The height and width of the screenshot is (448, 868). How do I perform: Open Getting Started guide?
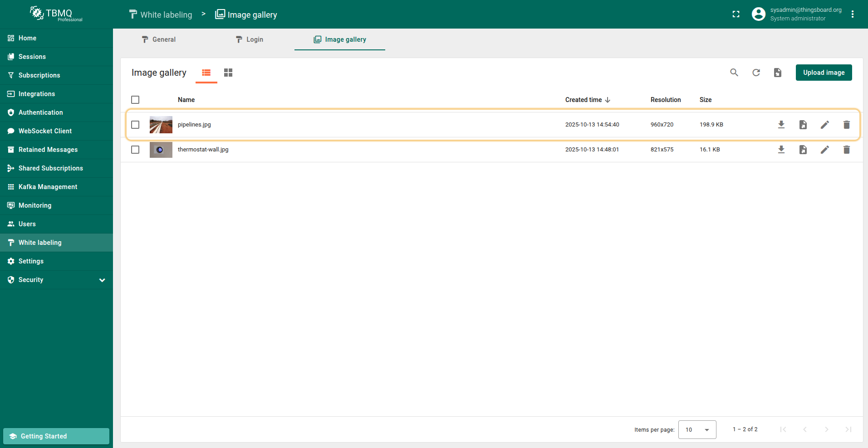coord(56,436)
